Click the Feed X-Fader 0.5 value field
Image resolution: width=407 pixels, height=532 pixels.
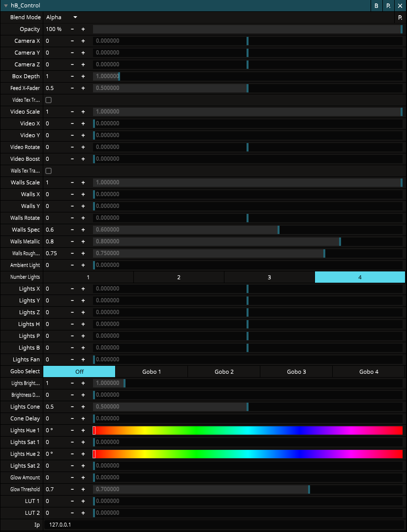[x=56, y=88]
